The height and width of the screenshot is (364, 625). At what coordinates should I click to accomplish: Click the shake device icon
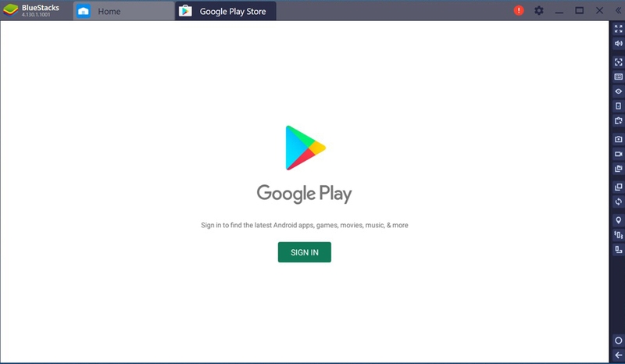pyautogui.click(x=618, y=235)
